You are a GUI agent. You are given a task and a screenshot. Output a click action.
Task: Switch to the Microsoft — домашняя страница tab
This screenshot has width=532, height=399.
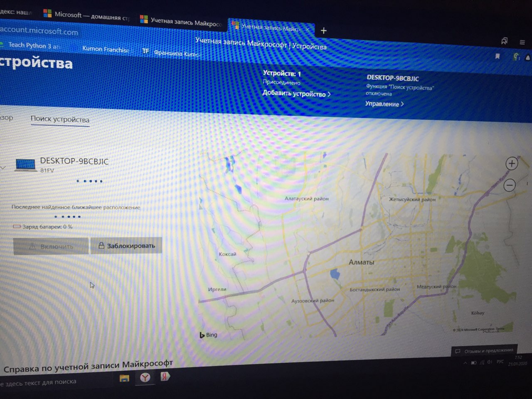[x=87, y=15]
